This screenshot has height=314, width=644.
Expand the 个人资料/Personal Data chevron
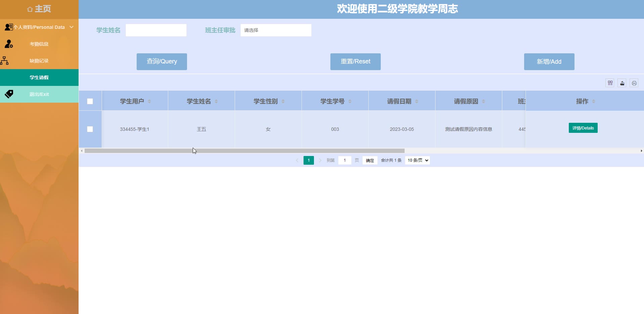click(72, 27)
